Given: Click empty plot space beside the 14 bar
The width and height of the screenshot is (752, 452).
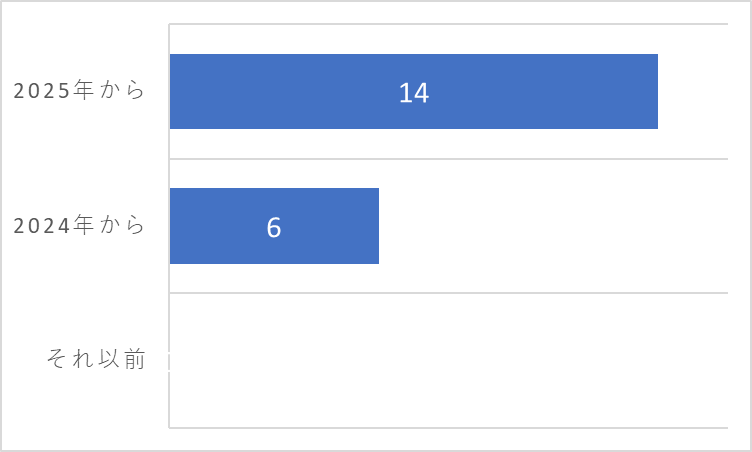Looking at the screenshot, I should (693, 91).
